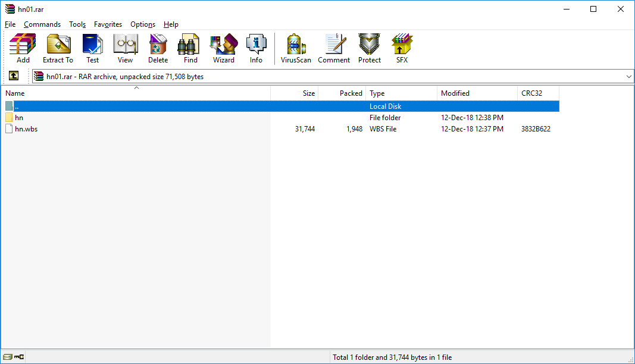Click the hn folder icon
This screenshot has height=364, width=635.
pyautogui.click(x=9, y=117)
